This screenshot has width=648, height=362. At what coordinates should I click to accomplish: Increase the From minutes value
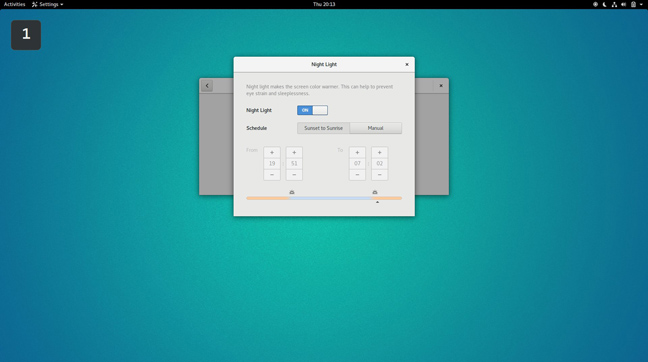click(x=294, y=152)
